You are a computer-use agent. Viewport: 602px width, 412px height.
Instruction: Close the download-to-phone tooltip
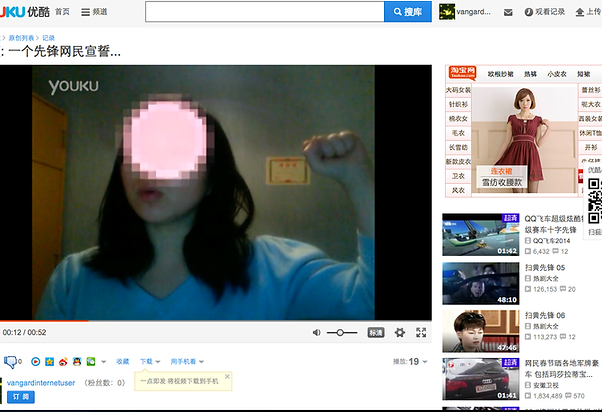(227, 376)
